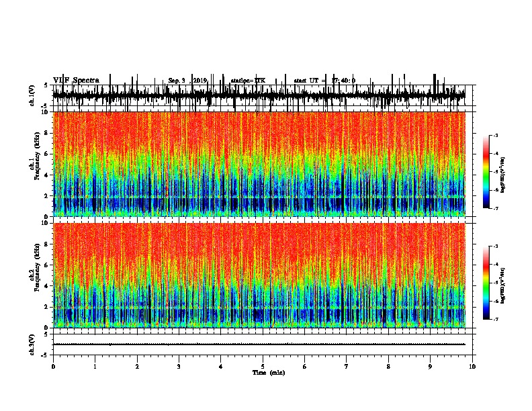The image size is (532, 411).
Task: Click the "-3" label on ch.1 colorbar
Action: point(495,135)
